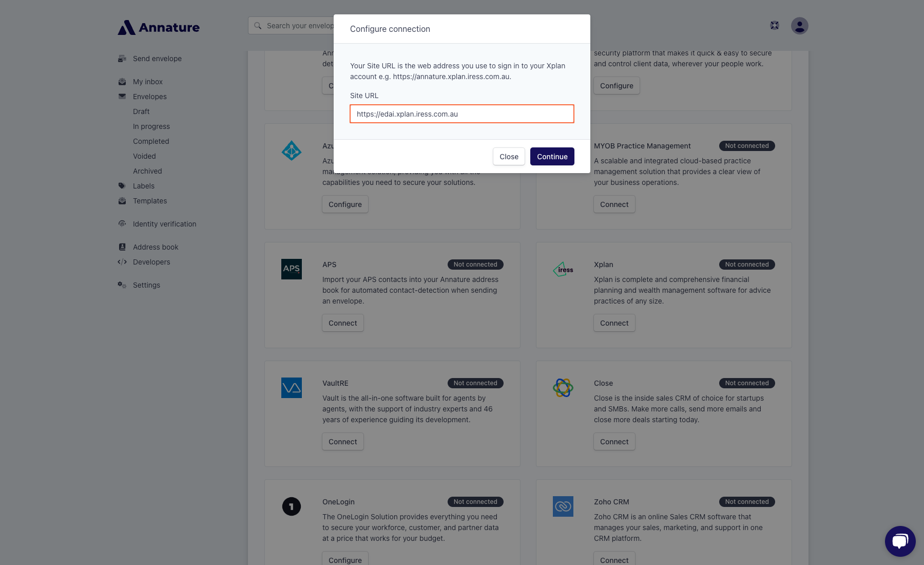
Task: Click the APS integration icon
Action: [291, 269]
